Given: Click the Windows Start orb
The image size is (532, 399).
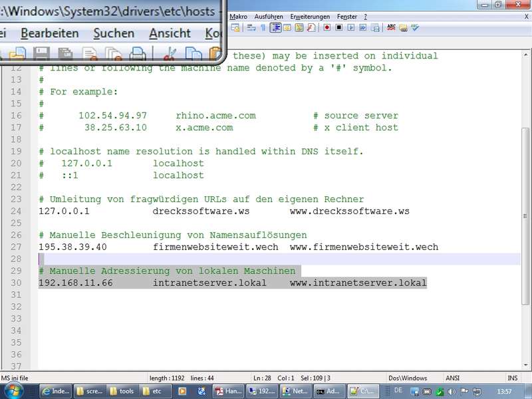Looking at the screenshot, I should click(13, 391).
